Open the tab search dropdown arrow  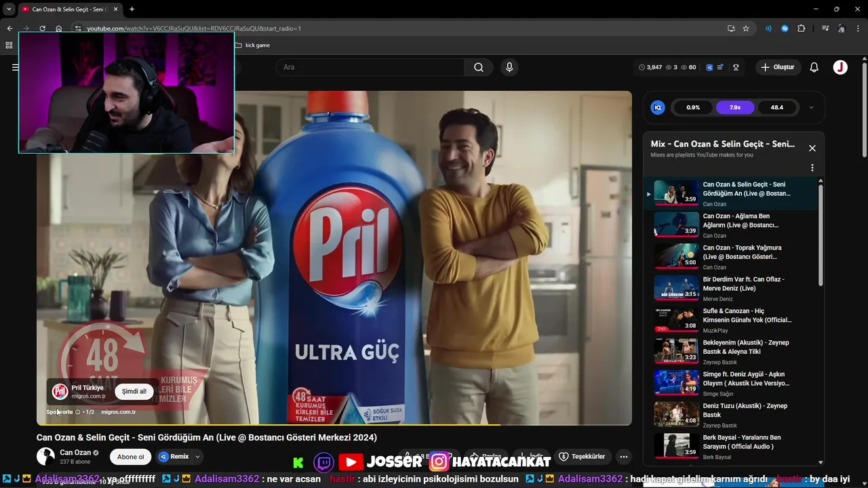pos(9,9)
